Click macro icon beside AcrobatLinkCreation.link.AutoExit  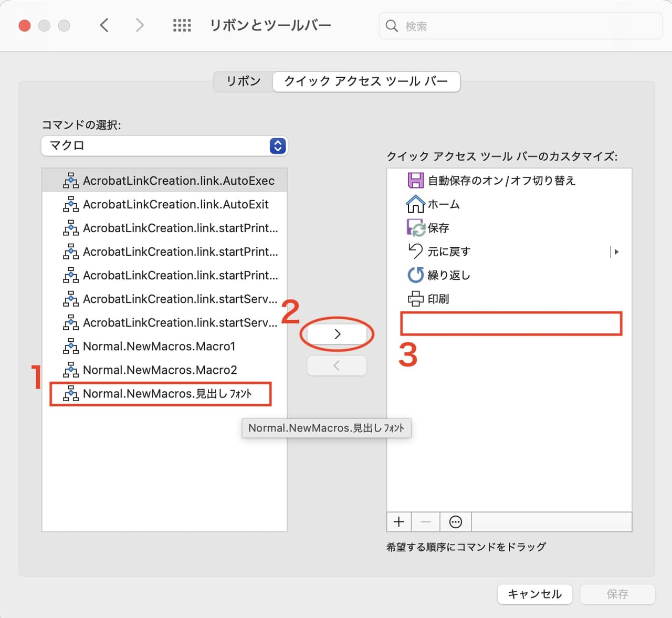click(x=71, y=204)
